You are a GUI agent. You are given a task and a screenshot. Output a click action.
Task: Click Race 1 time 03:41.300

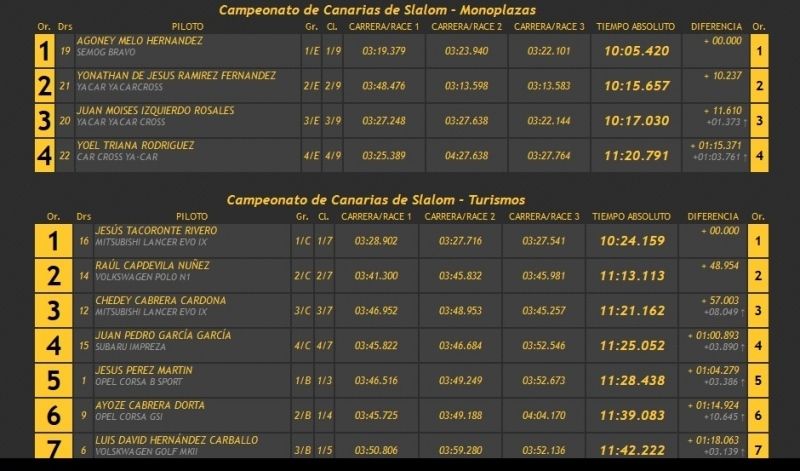click(x=376, y=276)
